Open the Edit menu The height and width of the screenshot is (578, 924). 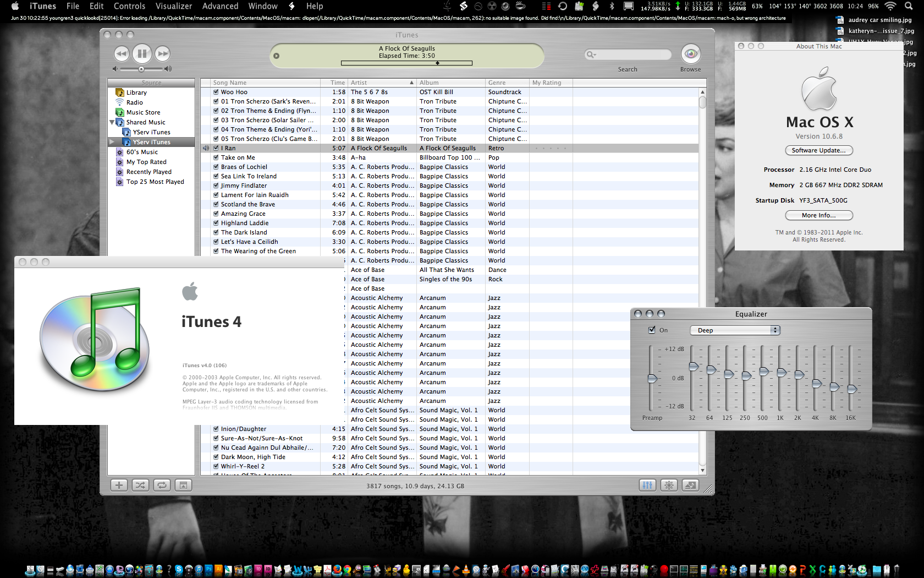point(97,6)
